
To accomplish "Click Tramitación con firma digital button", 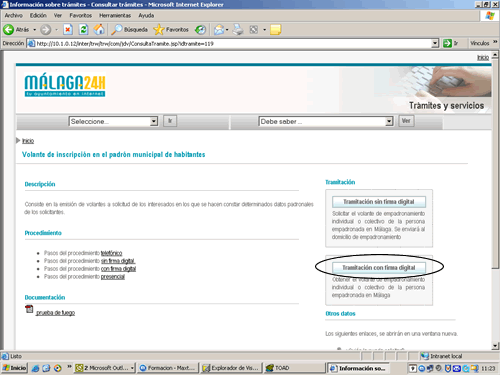I will pos(379,268).
